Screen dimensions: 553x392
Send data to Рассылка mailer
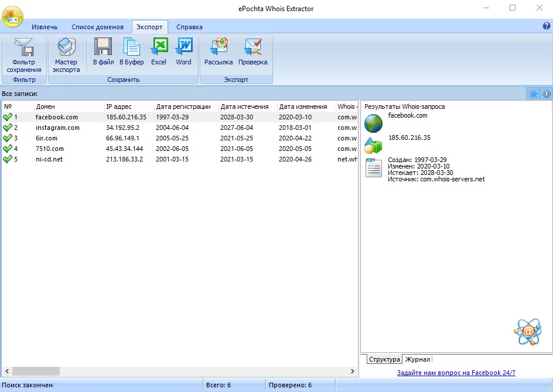pyautogui.click(x=219, y=51)
